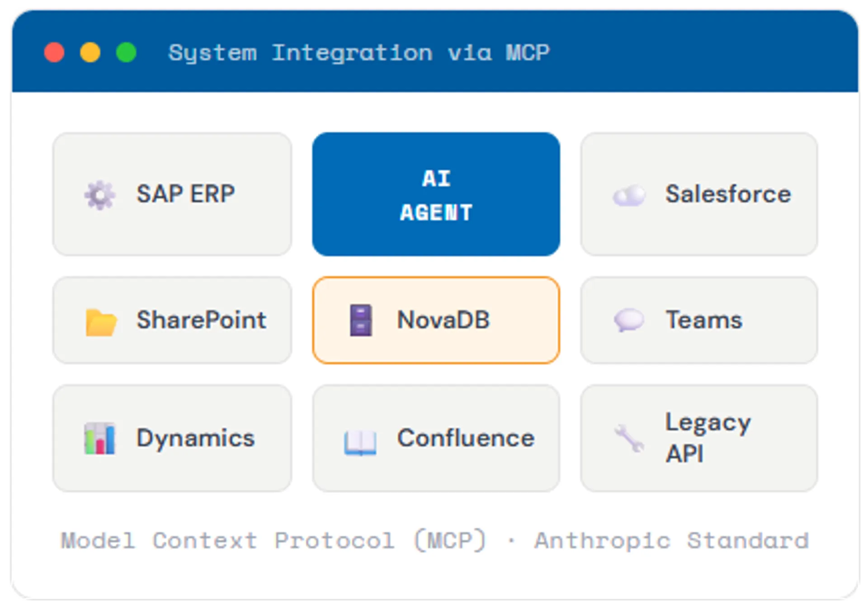
Task: Click the cloud icon next to Salesforce
Action: click(629, 196)
